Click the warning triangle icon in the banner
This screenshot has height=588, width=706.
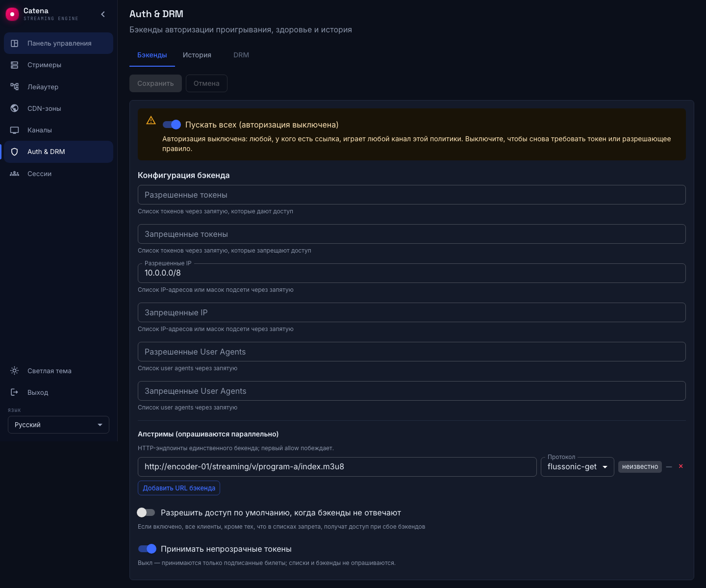(x=151, y=120)
